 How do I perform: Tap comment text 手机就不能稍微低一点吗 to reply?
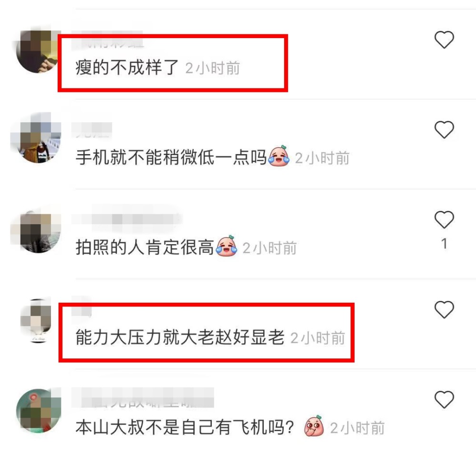171,158
